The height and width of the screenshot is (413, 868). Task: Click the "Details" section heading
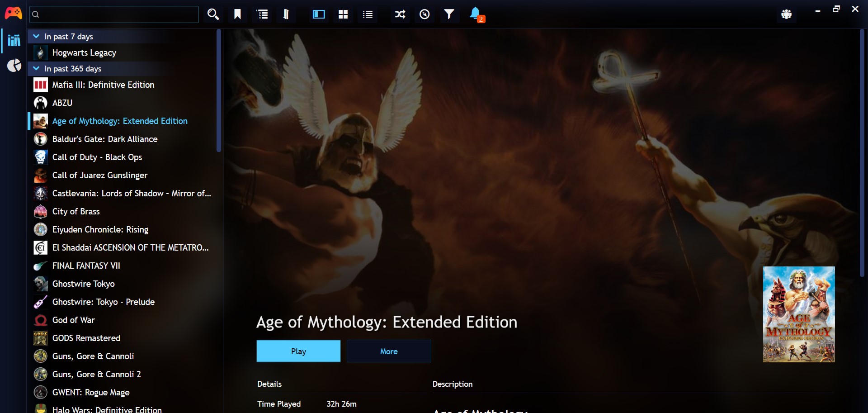269,384
